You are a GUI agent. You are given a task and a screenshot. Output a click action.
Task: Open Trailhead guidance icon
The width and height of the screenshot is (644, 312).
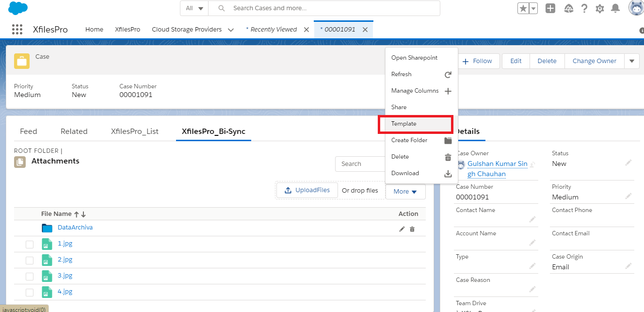point(568,8)
